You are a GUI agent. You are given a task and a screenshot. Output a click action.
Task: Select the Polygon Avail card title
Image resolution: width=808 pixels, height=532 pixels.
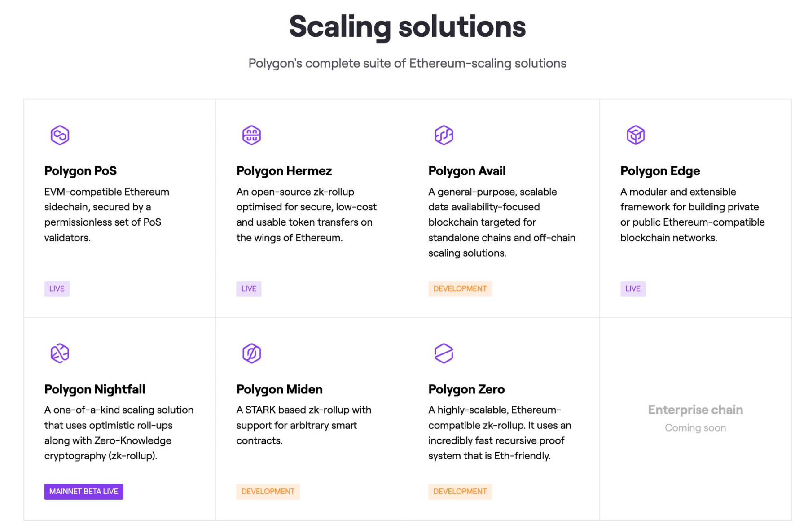pos(467,171)
